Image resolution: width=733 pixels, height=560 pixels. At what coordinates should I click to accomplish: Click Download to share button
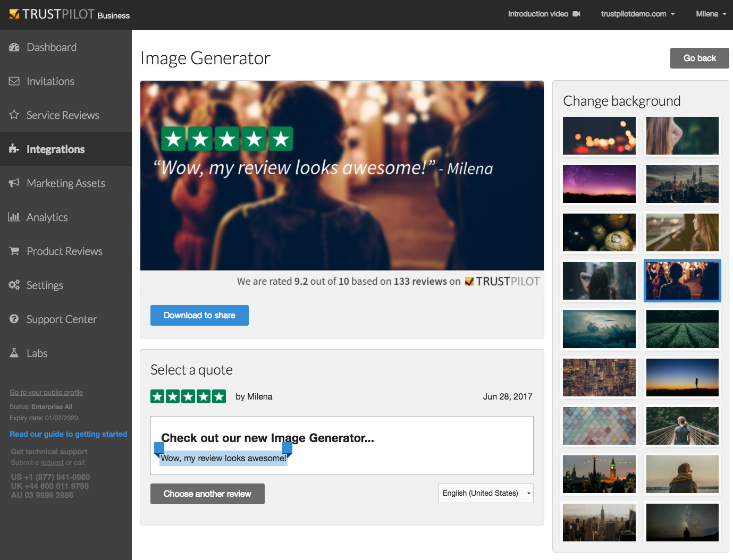(x=199, y=315)
